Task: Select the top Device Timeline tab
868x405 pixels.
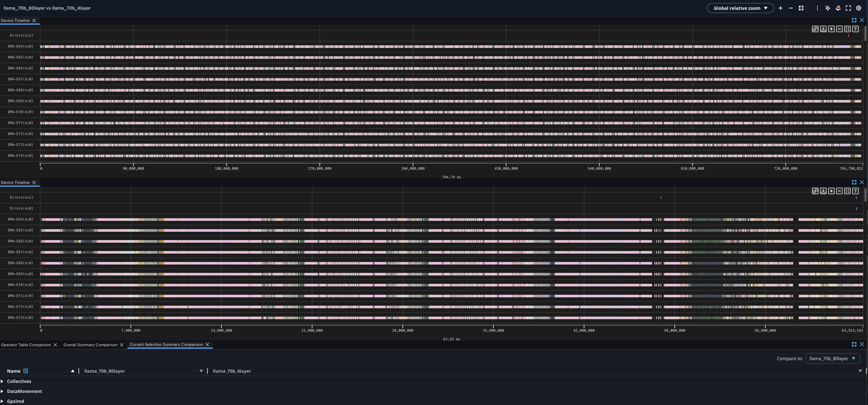Action: [15, 21]
